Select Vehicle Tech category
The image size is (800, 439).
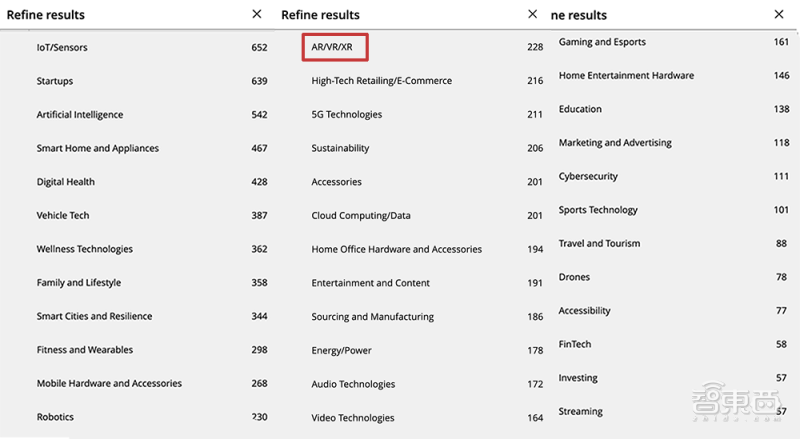pyautogui.click(x=63, y=216)
